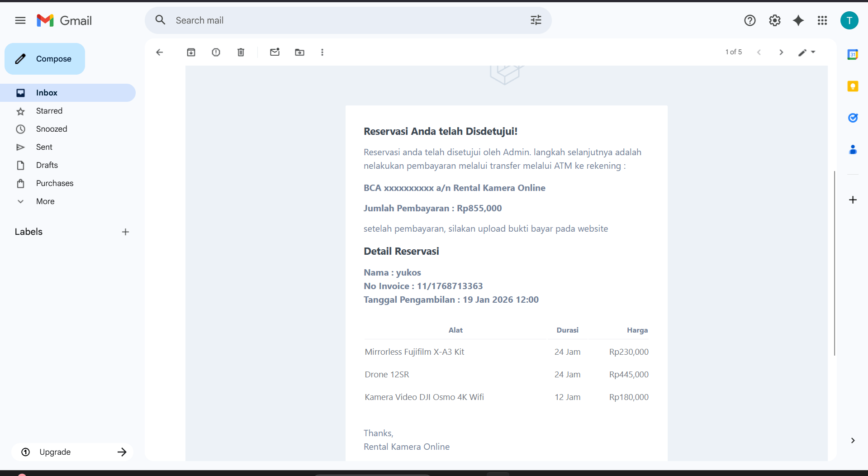This screenshot has height=476, width=868.
Task: Create a new label plus
Action: [125, 232]
